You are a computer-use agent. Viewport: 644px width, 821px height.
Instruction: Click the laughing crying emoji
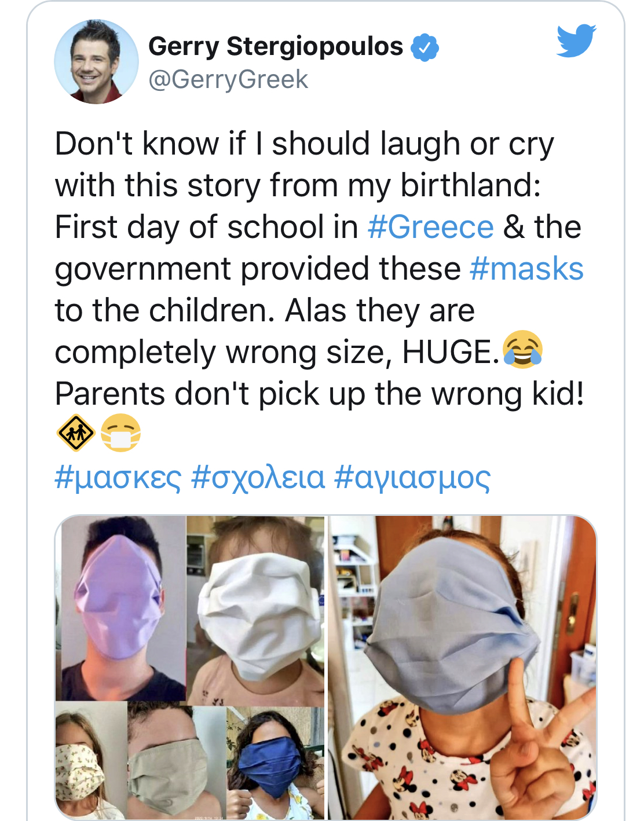pos(522,350)
